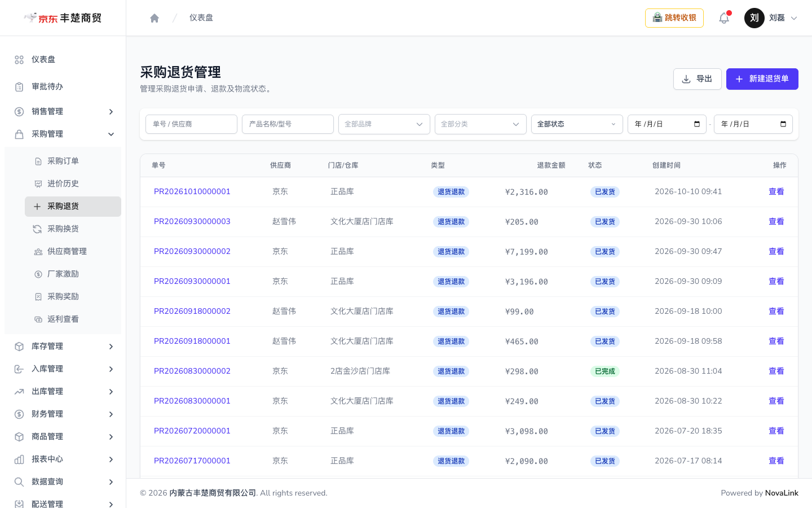Click the 供应商管理 people icon
Screen dimensions: 812x508
point(38,252)
